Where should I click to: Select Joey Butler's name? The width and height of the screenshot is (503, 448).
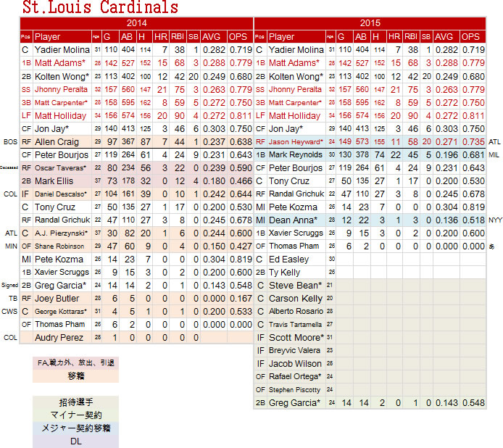pyautogui.click(x=57, y=299)
